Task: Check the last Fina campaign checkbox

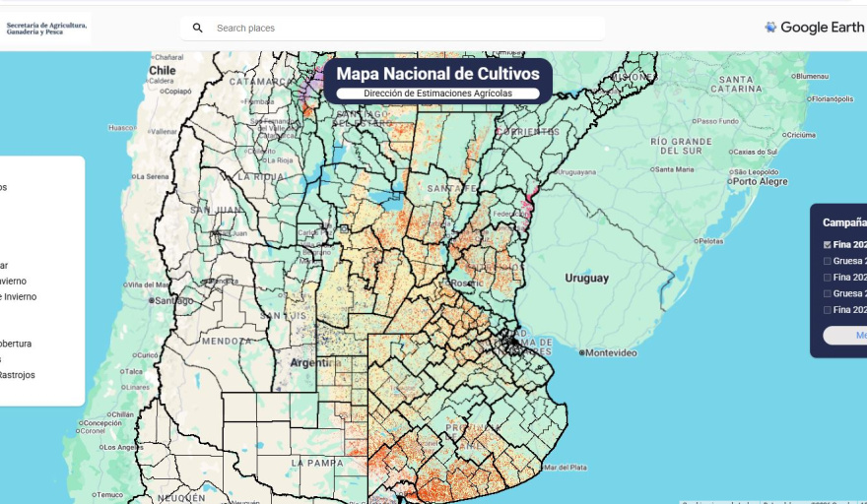Action: (828, 310)
